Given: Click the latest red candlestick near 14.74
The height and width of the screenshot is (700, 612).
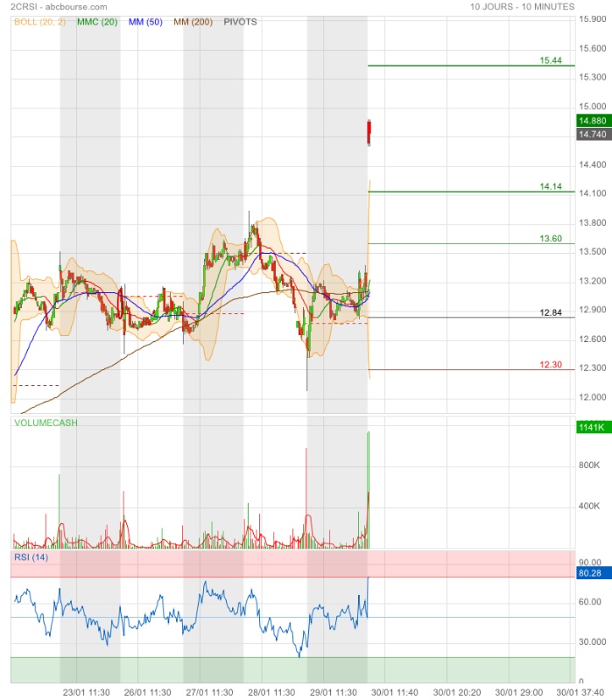Looking at the screenshot, I should coord(369,132).
